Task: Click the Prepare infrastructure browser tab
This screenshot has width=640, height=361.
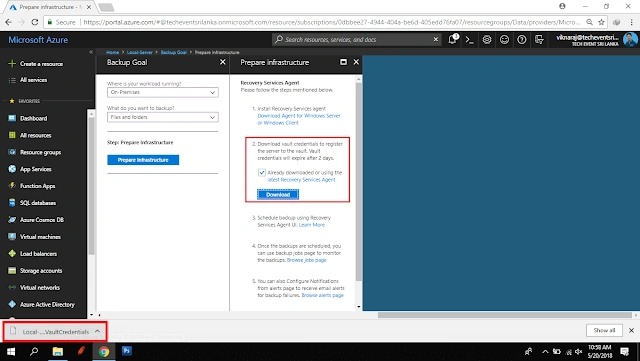Action: tap(49, 7)
